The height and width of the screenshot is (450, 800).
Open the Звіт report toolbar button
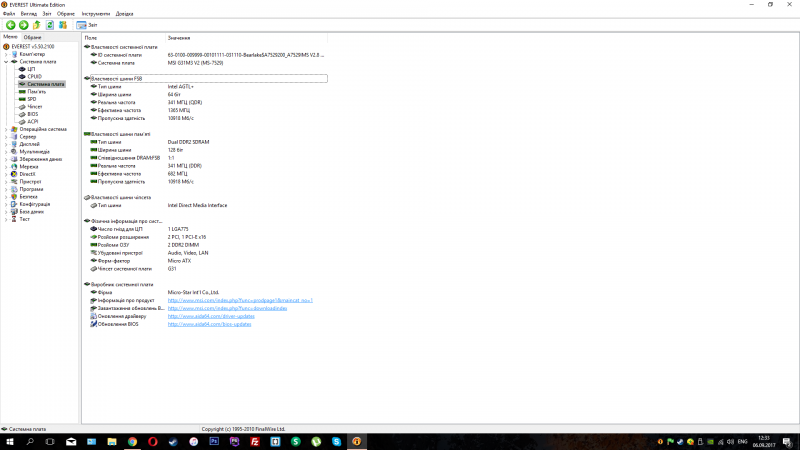pyautogui.click(x=87, y=25)
